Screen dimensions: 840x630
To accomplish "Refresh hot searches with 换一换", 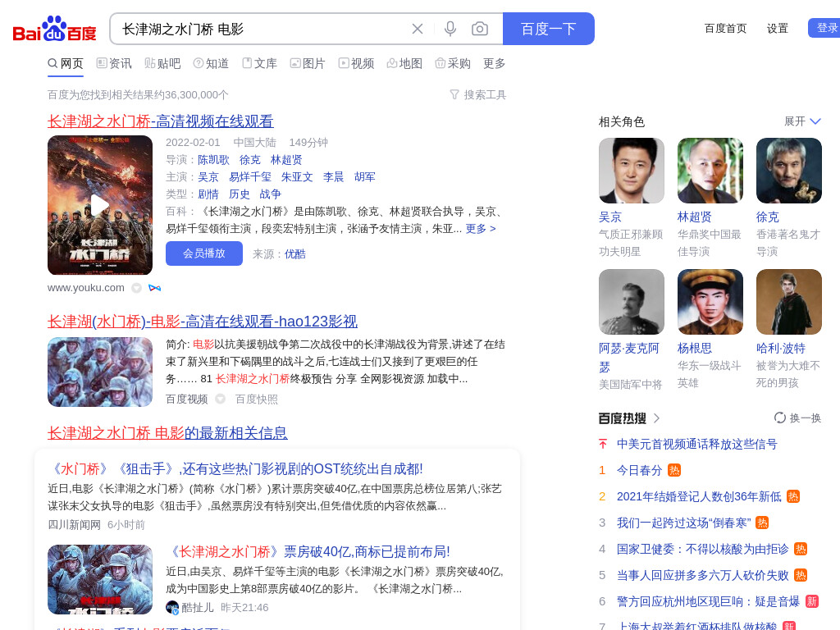I will click(x=797, y=418).
